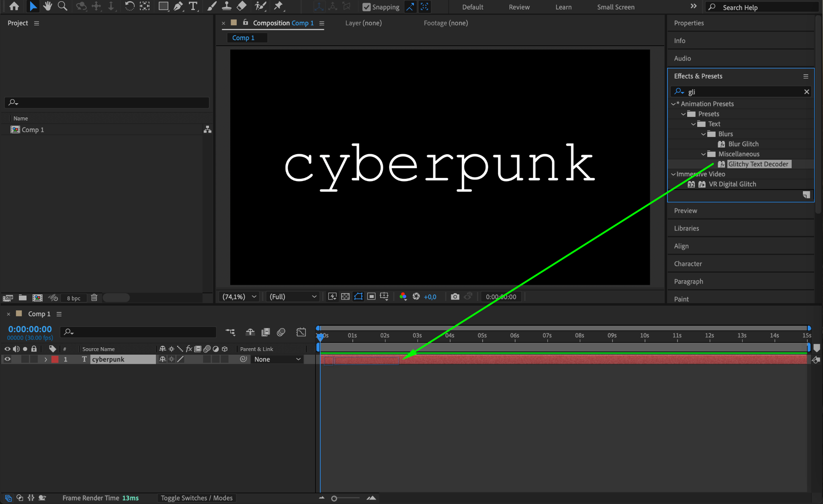
Task: Open the magnification (74,1%) dropdown
Action: [240, 296]
